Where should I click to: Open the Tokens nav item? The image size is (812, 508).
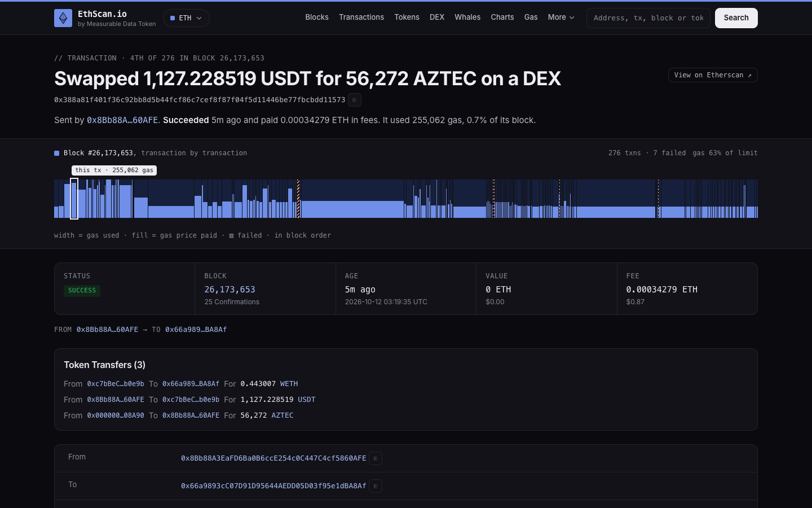pos(407,17)
